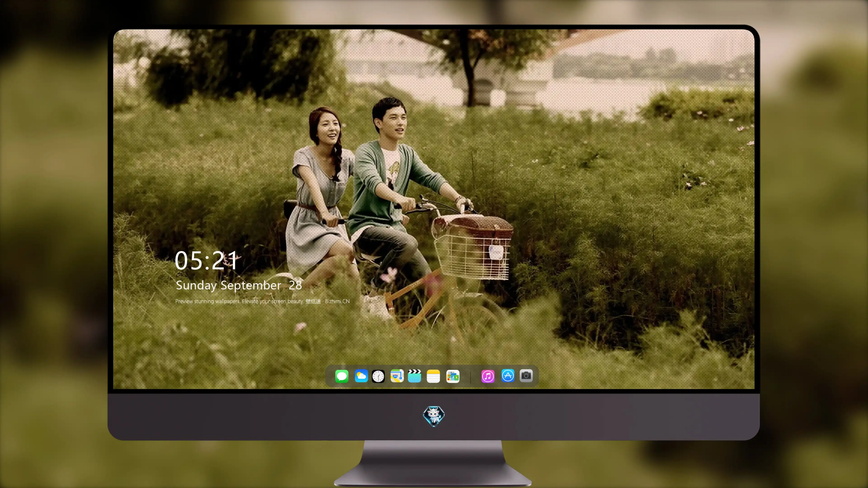Screen dimensions: 868x488
Task: Open the Camera app in the dock
Action: 526,375
